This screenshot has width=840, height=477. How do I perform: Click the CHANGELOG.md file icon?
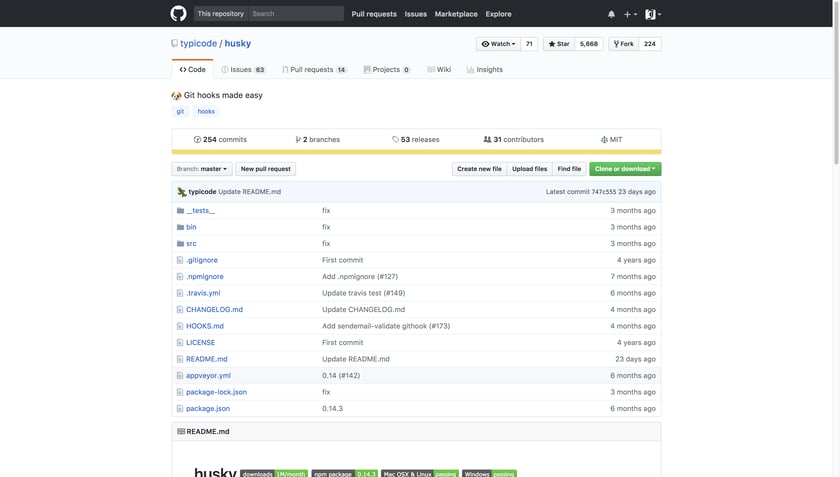pyautogui.click(x=180, y=310)
